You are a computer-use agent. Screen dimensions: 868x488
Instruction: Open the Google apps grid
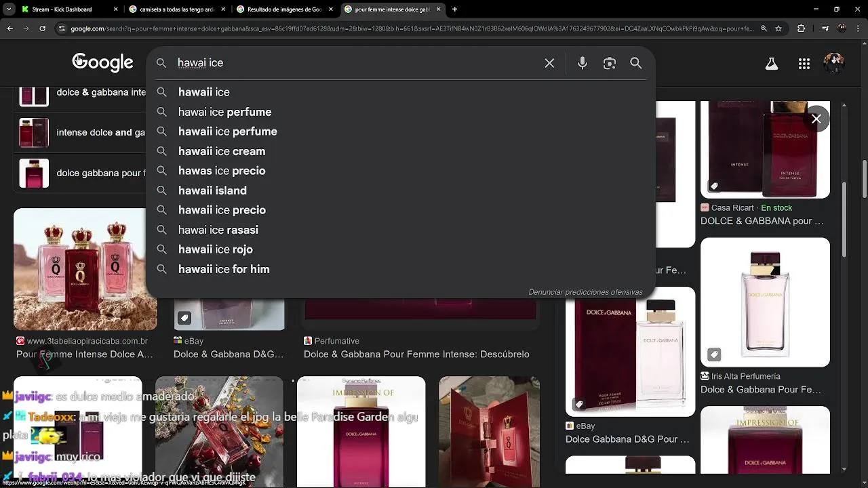(x=804, y=64)
